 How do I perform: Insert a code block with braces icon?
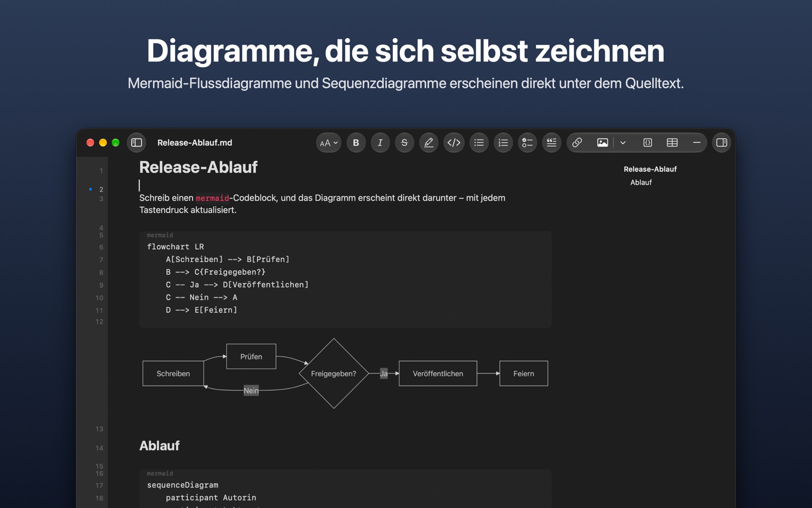coord(648,143)
